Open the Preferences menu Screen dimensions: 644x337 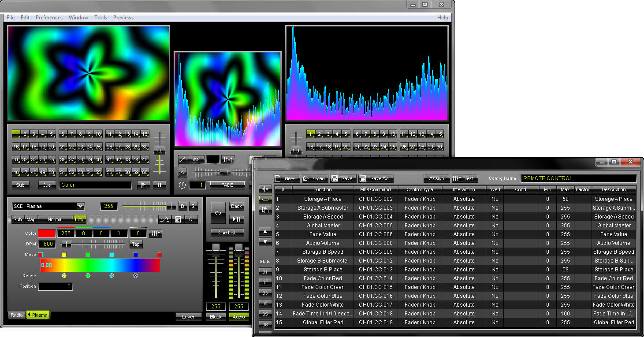pos(49,18)
